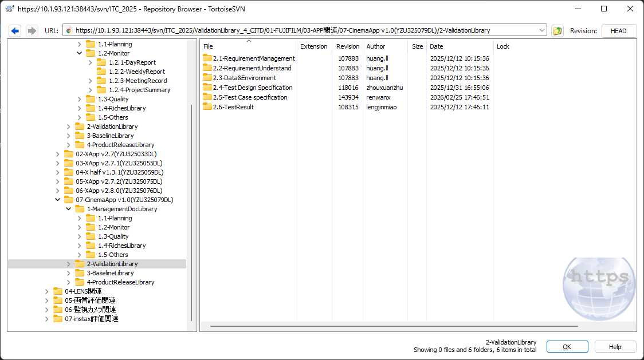Sort the list by Revision column header

(x=348, y=46)
